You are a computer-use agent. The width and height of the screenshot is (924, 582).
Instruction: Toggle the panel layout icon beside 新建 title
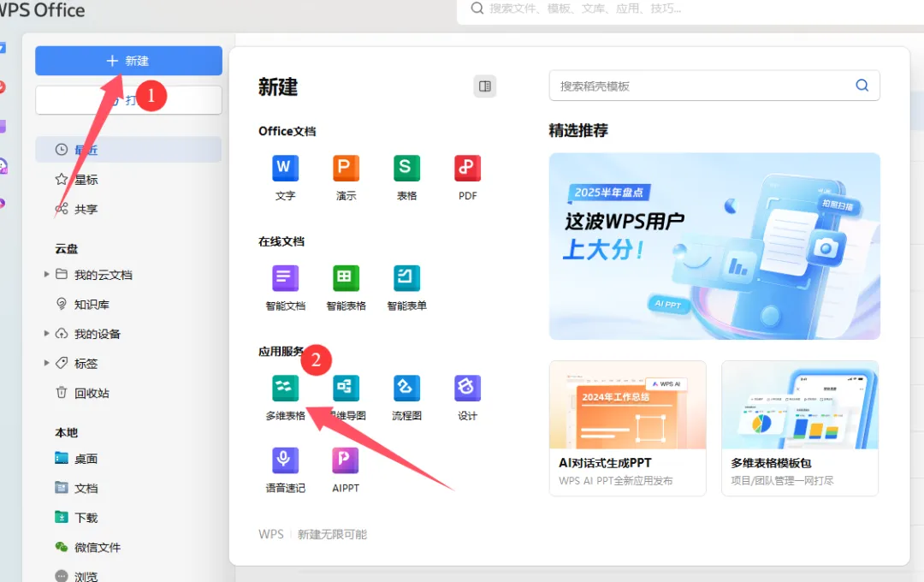485,86
